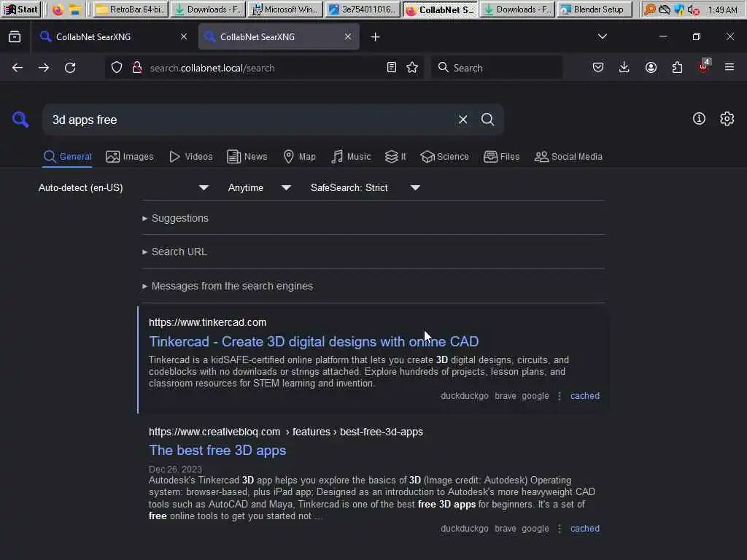The width and height of the screenshot is (747, 560).
Task: Switch to Videos category
Action: [x=190, y=157]
